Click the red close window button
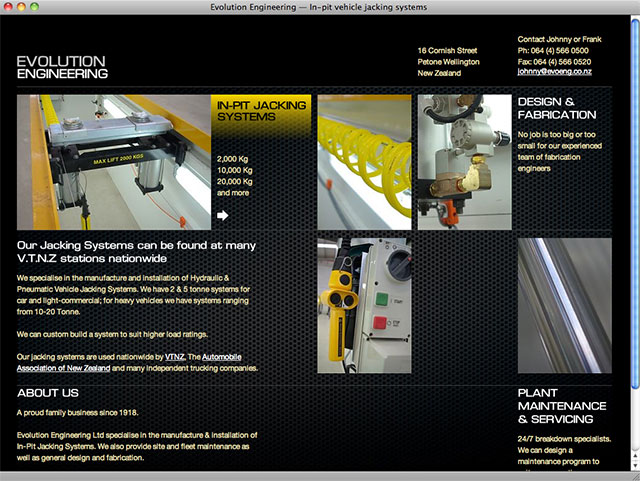 pyautogui.click(x=8, y=7)
